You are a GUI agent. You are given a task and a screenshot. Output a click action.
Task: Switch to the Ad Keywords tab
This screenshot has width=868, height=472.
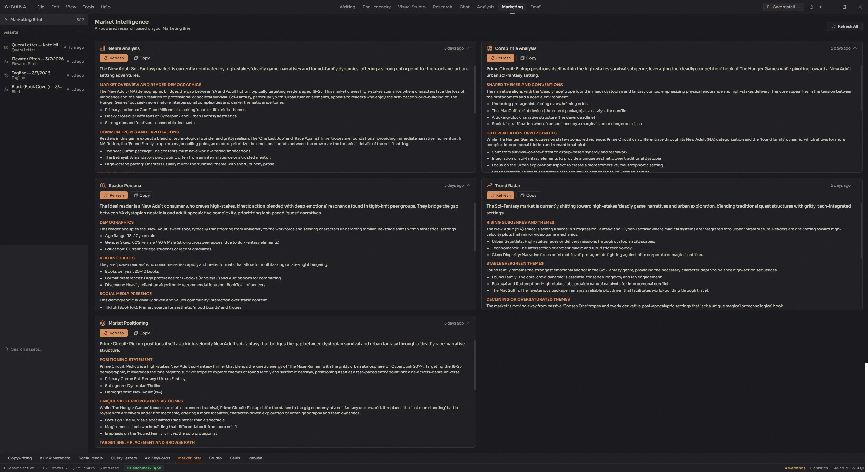point(157,458)
